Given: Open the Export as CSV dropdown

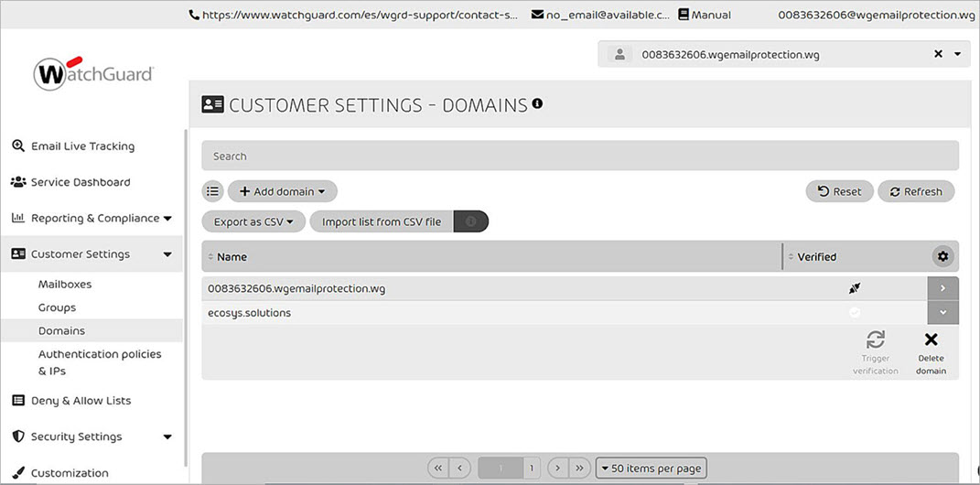Looking at the screenshot, I should point(253,221).
